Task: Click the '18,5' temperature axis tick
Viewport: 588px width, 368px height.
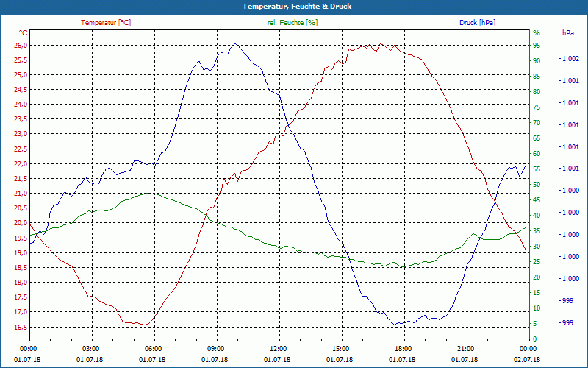Action: click(x=21, y=268)
